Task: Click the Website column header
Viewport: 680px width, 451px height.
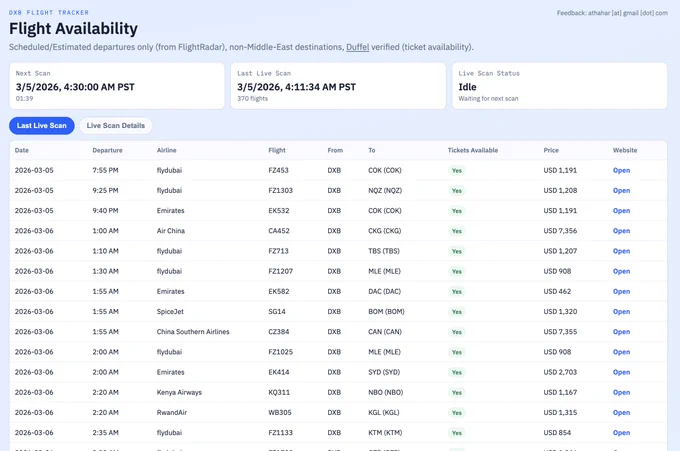Action: (625, 150)
